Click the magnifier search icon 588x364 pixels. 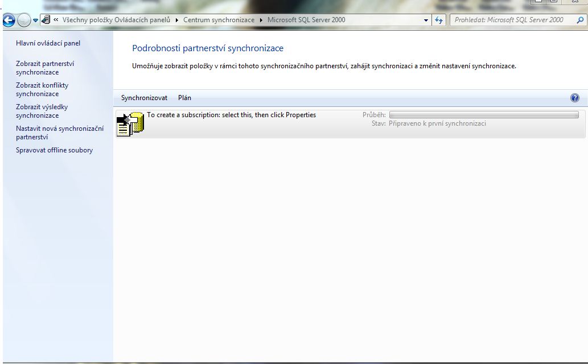[580, 20]
